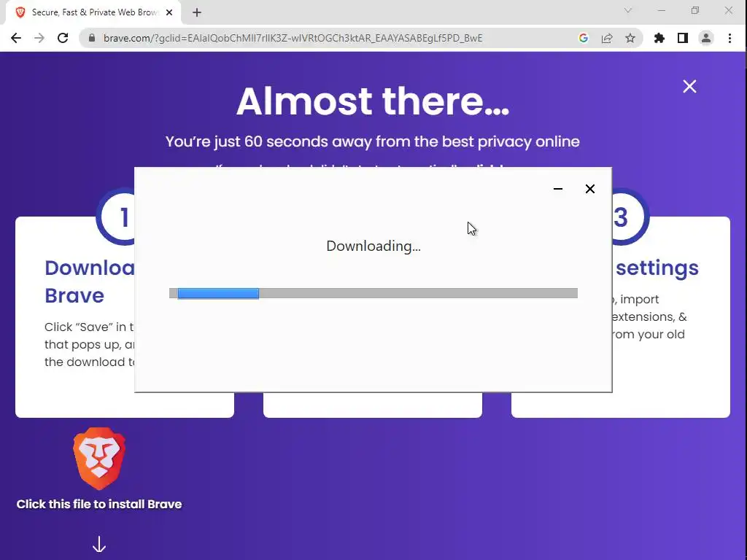
Task: Minimize the Downloading dialog
Action: 558,189
